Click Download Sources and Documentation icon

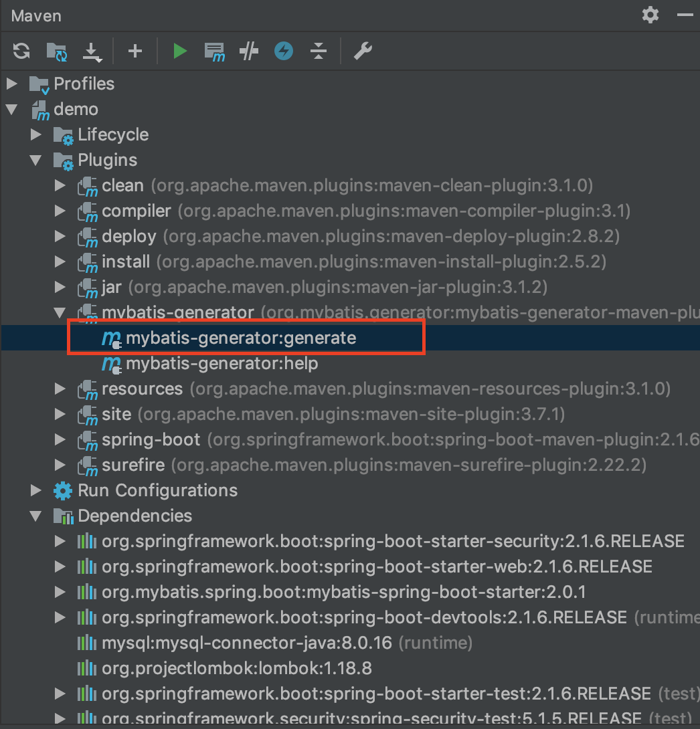(x=92, y=52)
